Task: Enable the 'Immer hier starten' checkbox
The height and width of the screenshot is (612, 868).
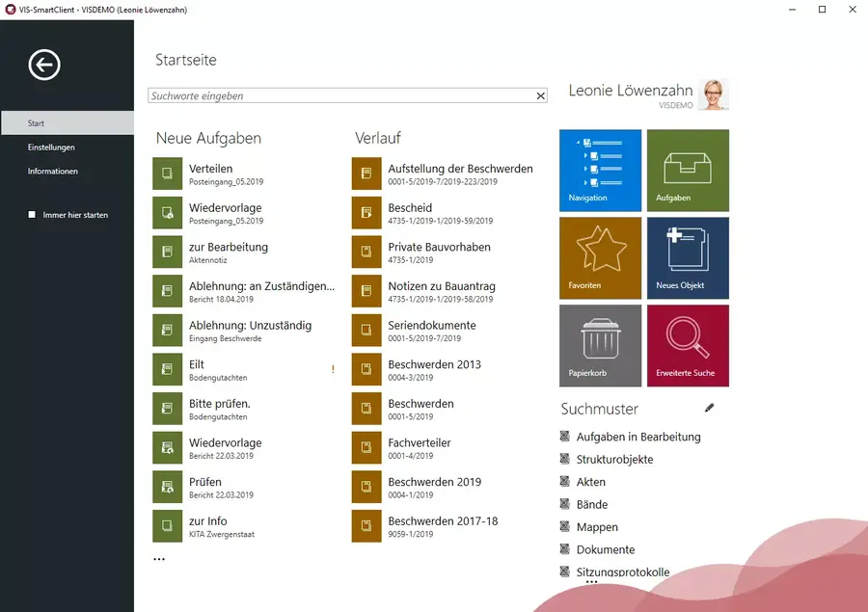Action: click(x=32, y=215)
